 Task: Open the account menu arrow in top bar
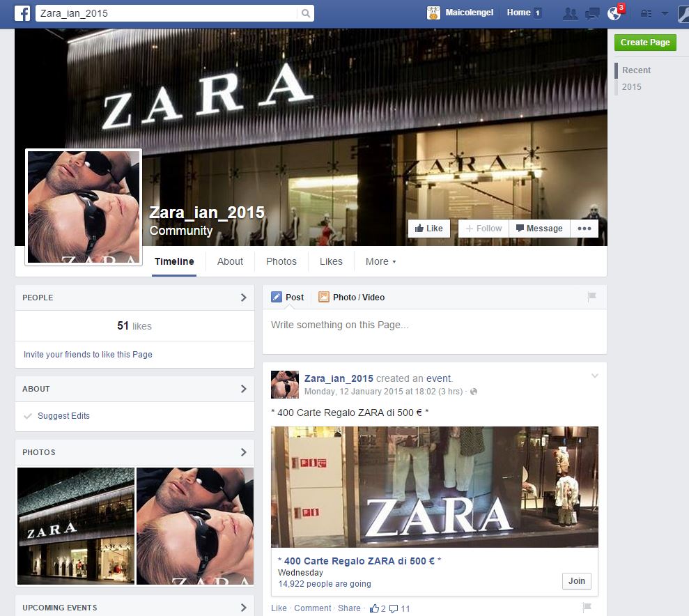pyautogui.click(x=665, y=14)
